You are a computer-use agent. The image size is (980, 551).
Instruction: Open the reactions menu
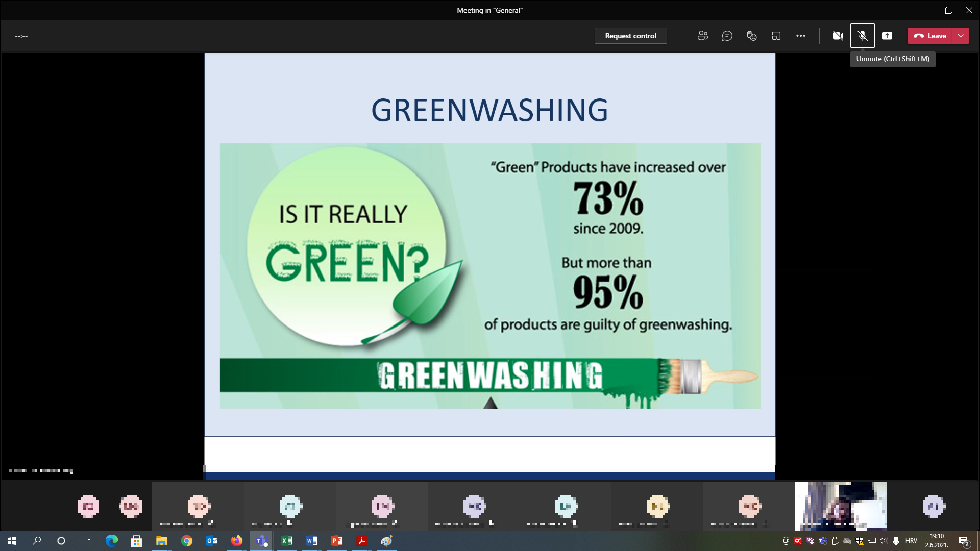[751, 36]
